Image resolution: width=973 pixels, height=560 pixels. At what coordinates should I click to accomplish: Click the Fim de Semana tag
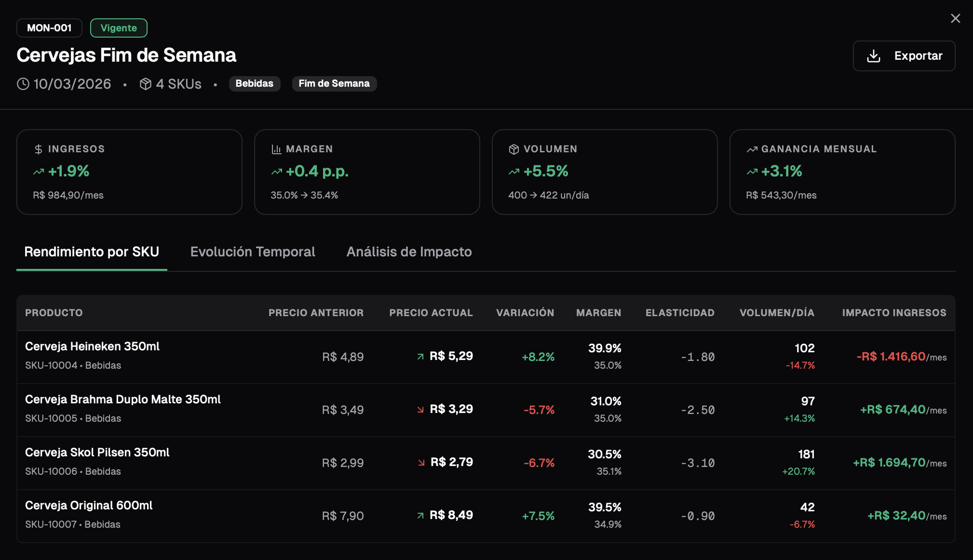click(x=334, y=83)
